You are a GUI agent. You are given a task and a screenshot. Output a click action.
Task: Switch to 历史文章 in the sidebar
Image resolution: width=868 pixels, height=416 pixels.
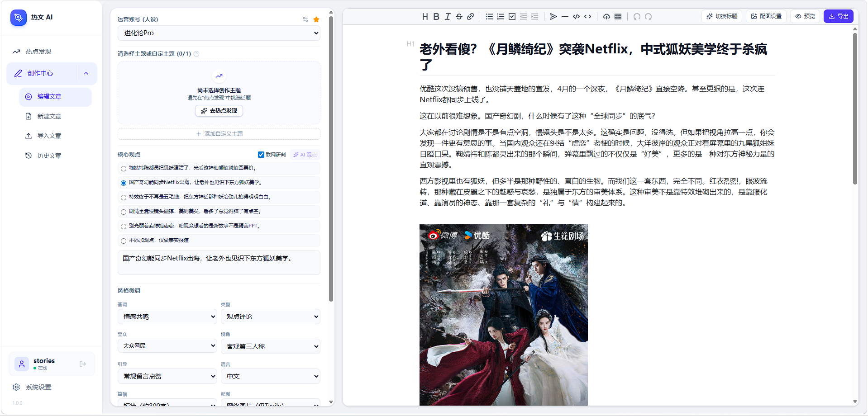[x=49, y=155]
